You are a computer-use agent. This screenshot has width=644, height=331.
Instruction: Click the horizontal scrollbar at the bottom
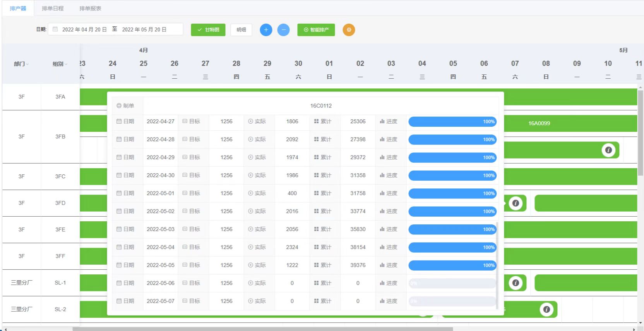[262, 329]
